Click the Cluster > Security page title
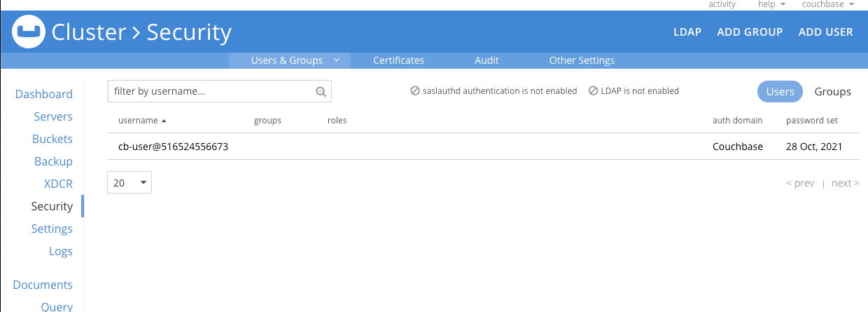The width and height of the screenshot is (868, 312). (141, 32)
